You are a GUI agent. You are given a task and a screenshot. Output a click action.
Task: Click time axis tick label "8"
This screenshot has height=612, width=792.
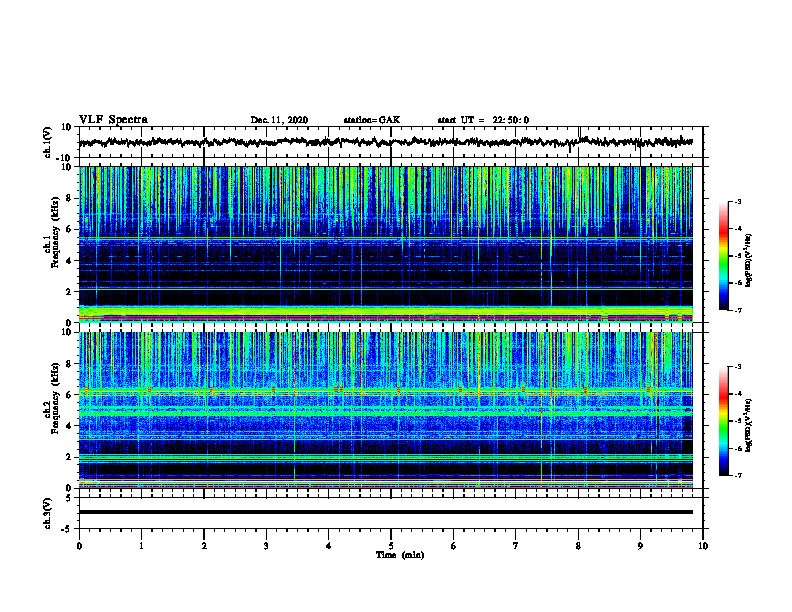point(578,546)
